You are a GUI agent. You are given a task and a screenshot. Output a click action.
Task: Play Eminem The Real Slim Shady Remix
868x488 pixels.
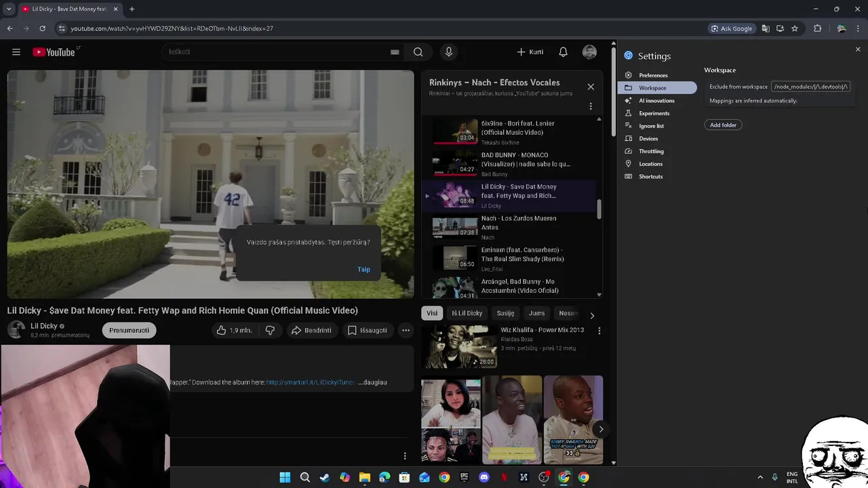pyautogui.click(x=509, y=259)
